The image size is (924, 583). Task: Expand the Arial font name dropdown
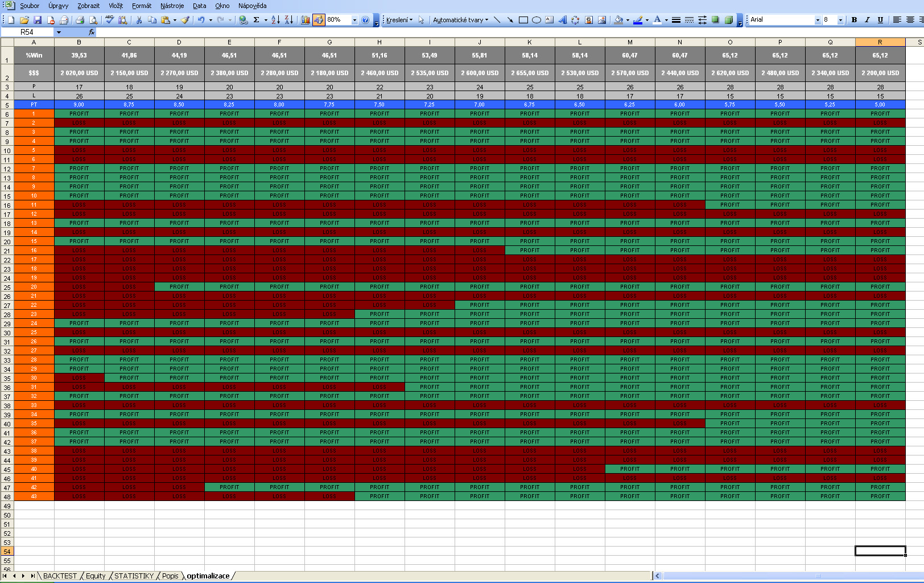pos(818,20)
